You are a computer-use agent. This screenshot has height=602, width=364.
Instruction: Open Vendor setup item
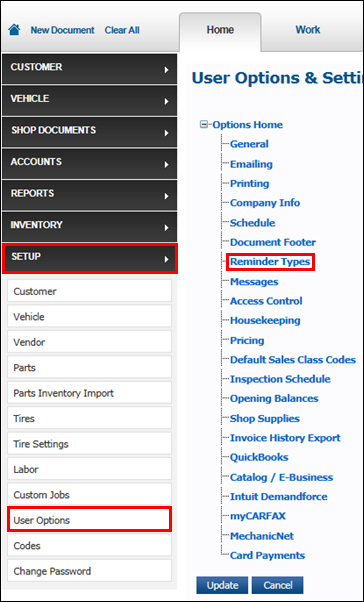coord(89,342)
